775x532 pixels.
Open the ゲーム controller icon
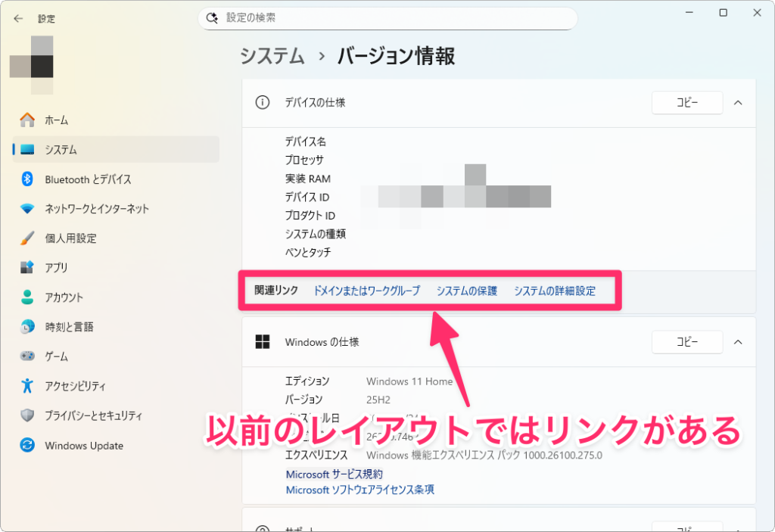[27, 356]
